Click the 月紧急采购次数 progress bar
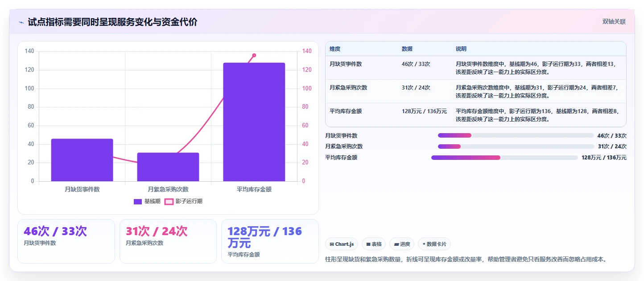Viewport: 644px width, 281px height. pos(516,147)
